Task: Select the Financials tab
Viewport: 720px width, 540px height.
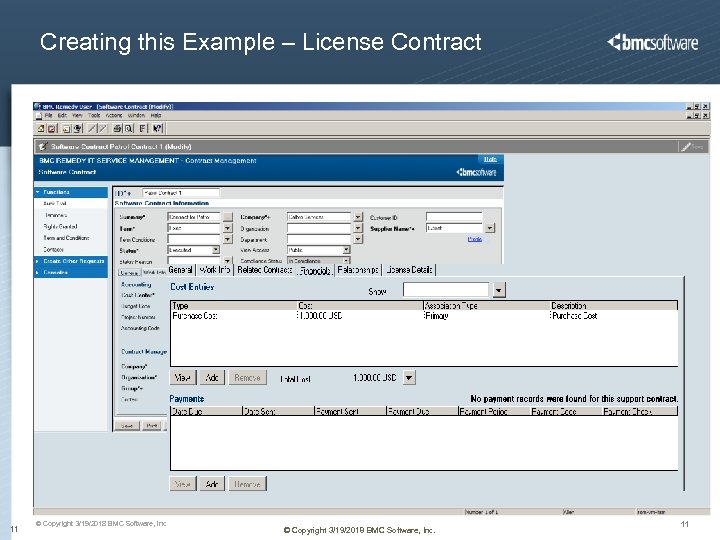Action: click(315, 271)
